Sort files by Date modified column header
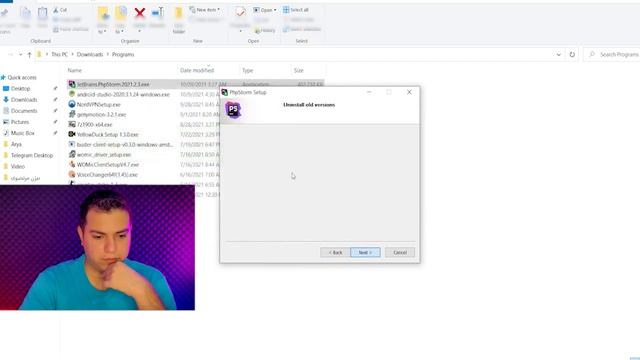Image resolution: width=640 pixels, height=360 pixels. 197,71
